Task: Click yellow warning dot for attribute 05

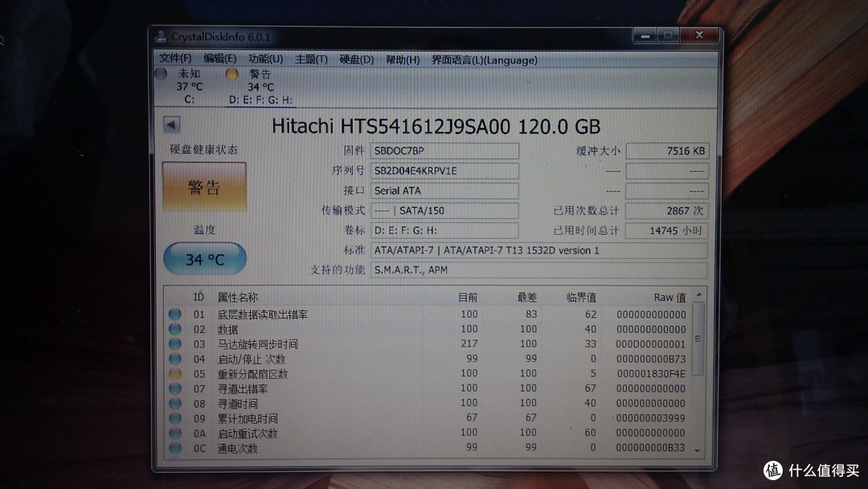Action: coord(175,374)
